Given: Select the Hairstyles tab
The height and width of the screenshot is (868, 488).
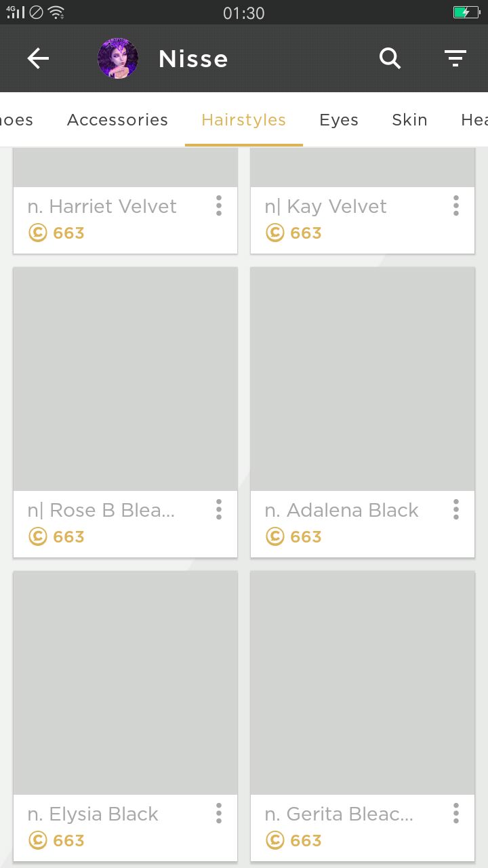Looking at the screenshot, I should 243,120.
